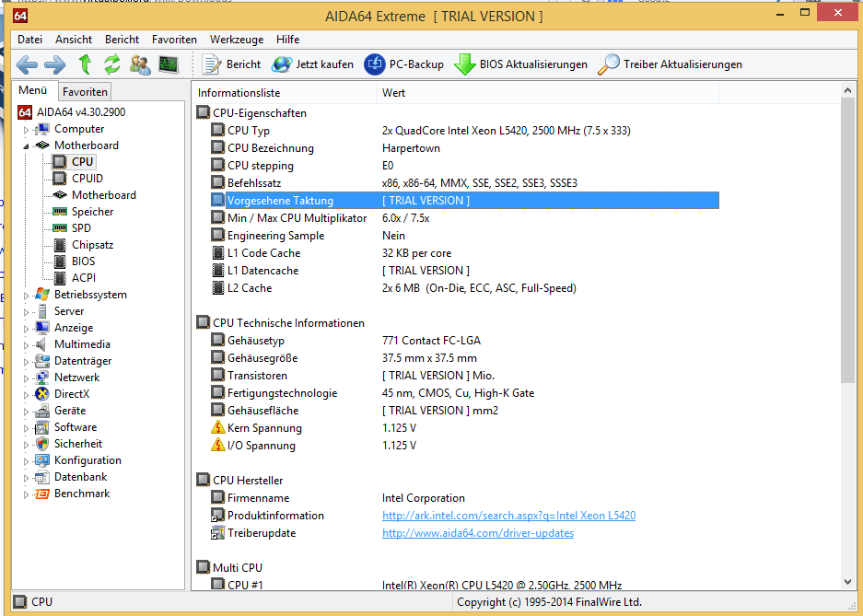Expand the Anzeige node
The image size is (863, 616).
[x=26, y=329]
